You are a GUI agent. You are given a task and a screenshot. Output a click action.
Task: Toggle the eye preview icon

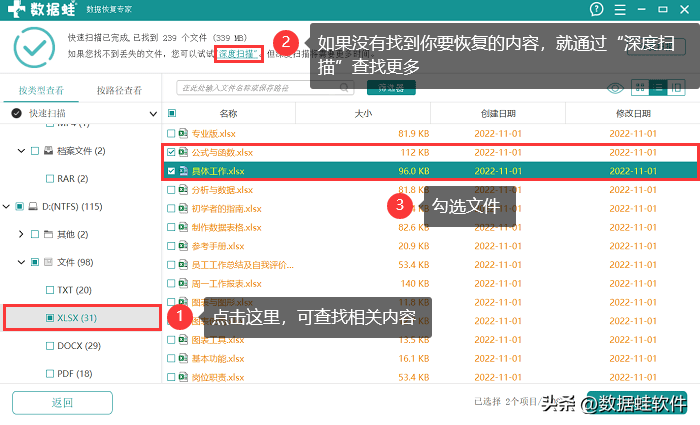(x=616, y=88)
